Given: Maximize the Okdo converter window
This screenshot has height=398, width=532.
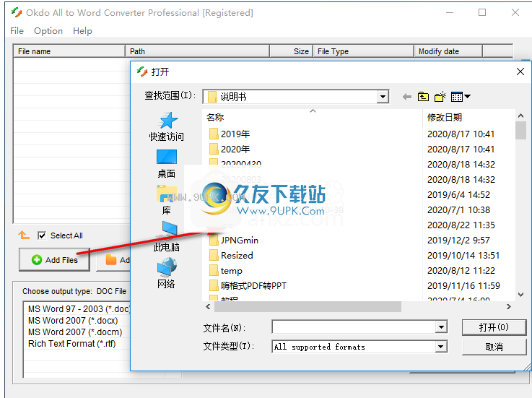Looking at the screenshot, I should pyautogui.click(x=482, y=12).
